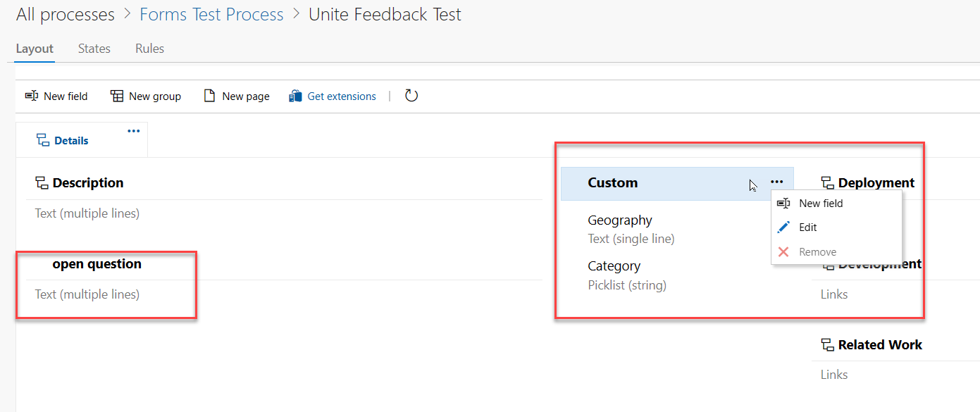Switch to the Rules tab
The image size is (980, 412).
tap(149, 49)
